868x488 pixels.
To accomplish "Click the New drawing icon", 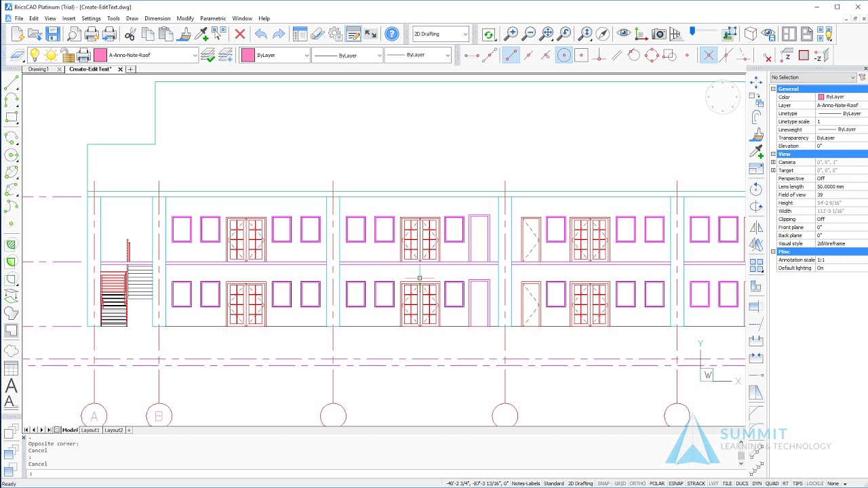I will [18, 34].
